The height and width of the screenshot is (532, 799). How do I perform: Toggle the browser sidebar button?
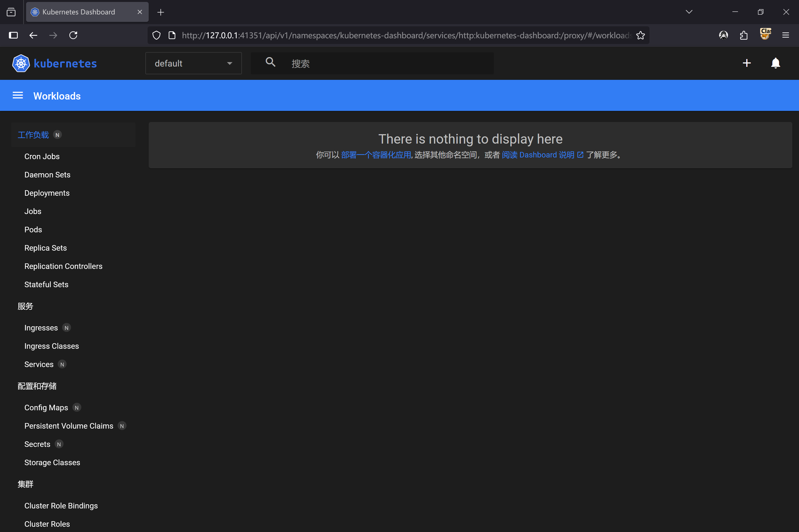click(13, 35)
